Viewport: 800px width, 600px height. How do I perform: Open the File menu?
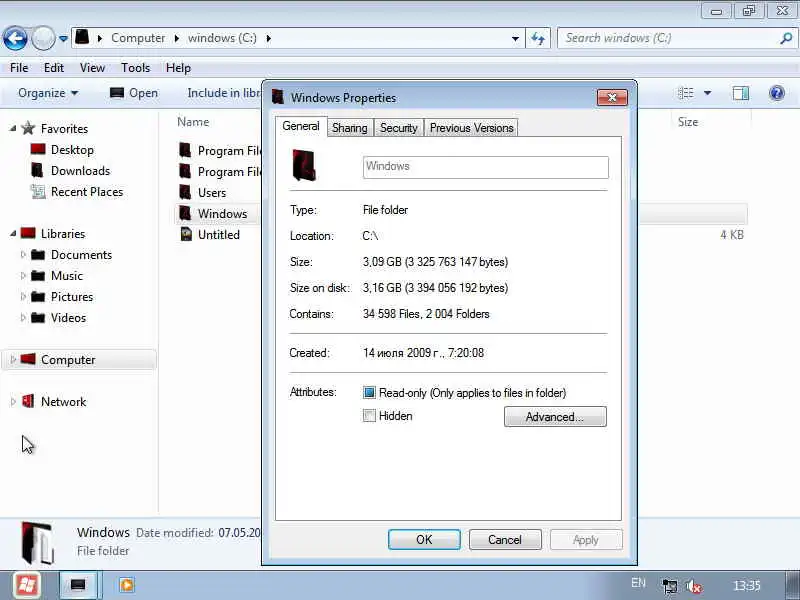pos(19,68)
